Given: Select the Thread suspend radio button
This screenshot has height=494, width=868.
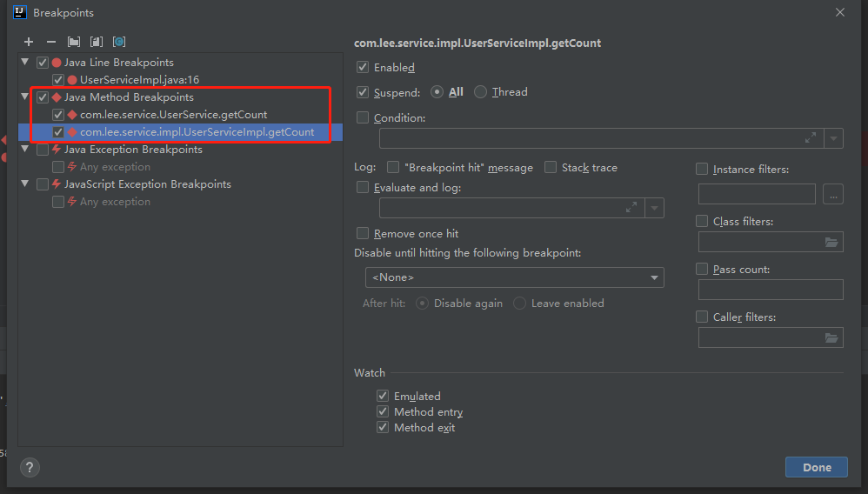Looking at the screenshot, I should click(x=480, y=92).
